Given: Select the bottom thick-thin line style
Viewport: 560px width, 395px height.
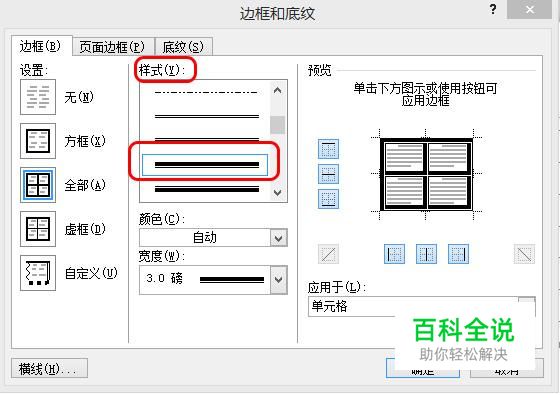Looking at the screenshot, I should (206, 189).
